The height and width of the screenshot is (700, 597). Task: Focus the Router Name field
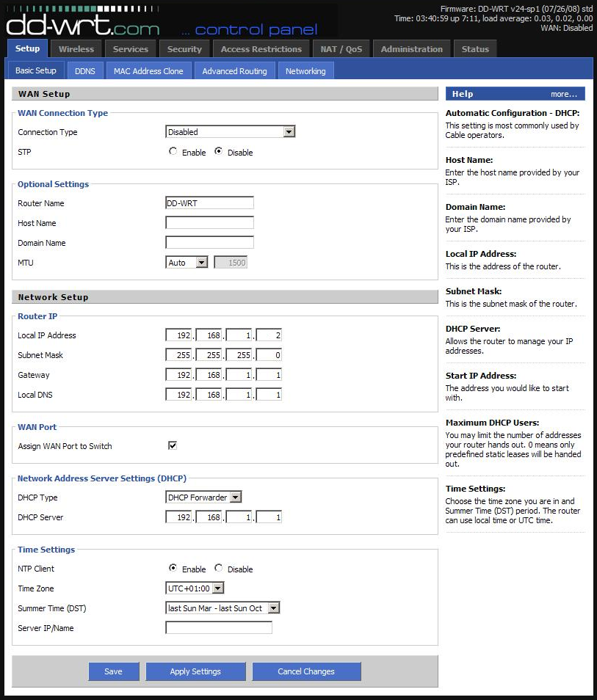[x=209, y=203]
